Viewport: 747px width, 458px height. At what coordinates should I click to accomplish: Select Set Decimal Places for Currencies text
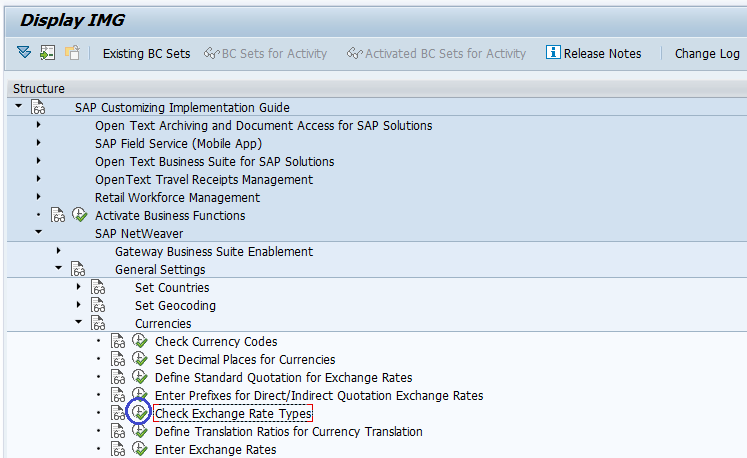click(245, 359)
